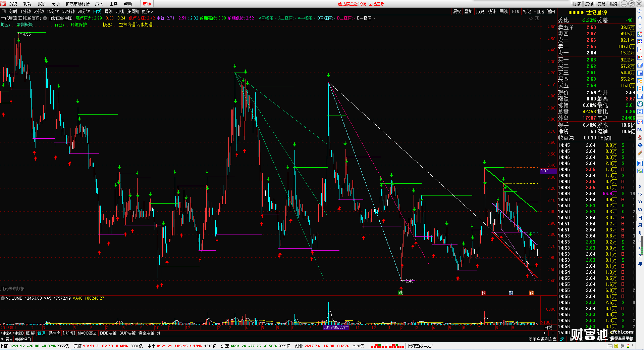The height and width of the screenshot is (350, 644).
Task: Open the 功能 menu
Action: [x=28, y=4]
